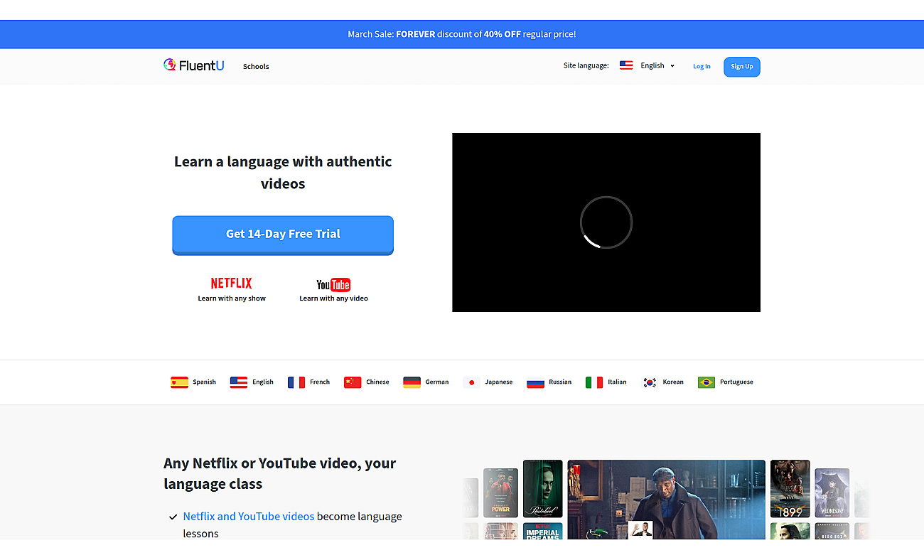Click the 'Learn with any video' caption

click(x=333, y=298)
